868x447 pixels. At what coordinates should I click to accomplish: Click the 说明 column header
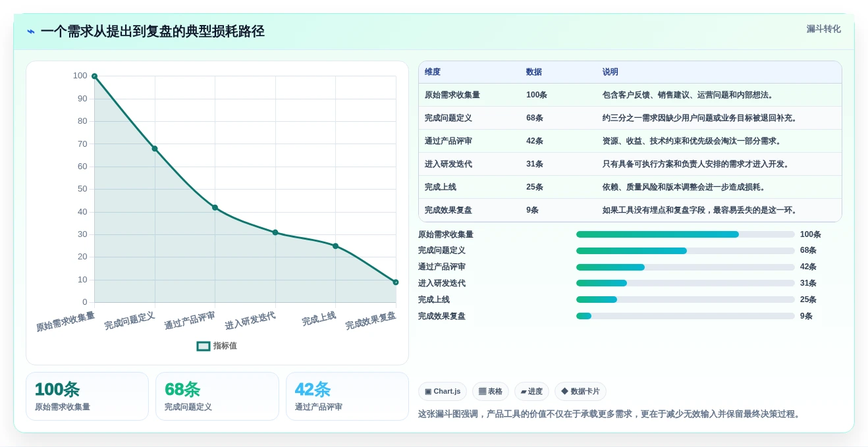pos(610,72)
